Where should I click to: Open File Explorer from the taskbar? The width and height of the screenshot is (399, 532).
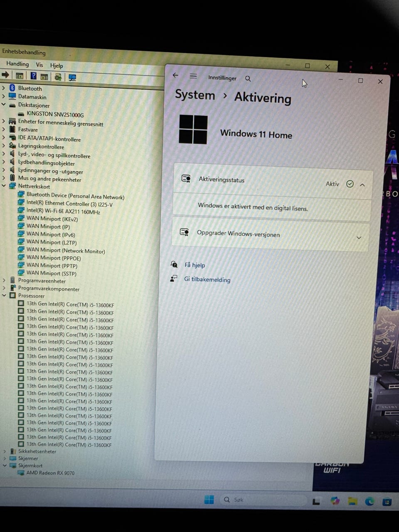tap(352, 501)
